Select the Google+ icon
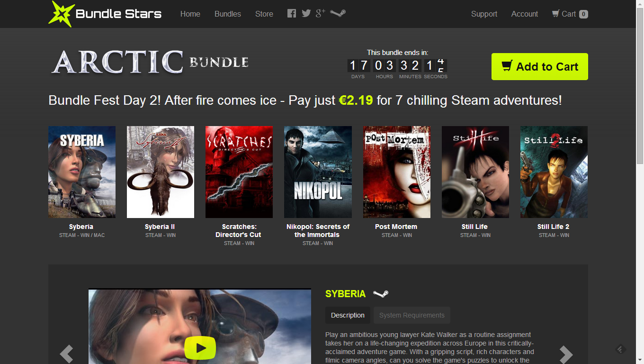 320,13
